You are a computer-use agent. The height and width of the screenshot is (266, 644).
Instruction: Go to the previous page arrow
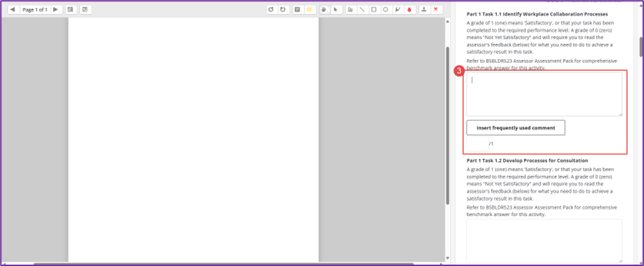point(13,10)
